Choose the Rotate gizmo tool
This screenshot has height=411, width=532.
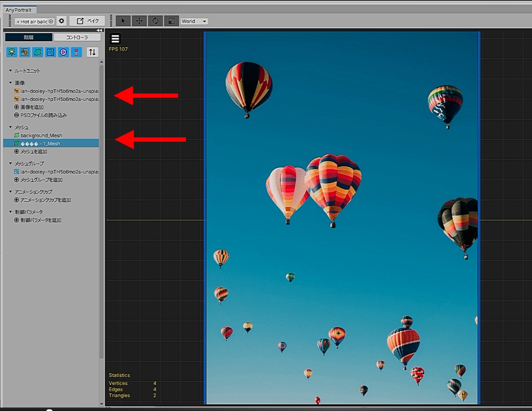tap(155, 21)
